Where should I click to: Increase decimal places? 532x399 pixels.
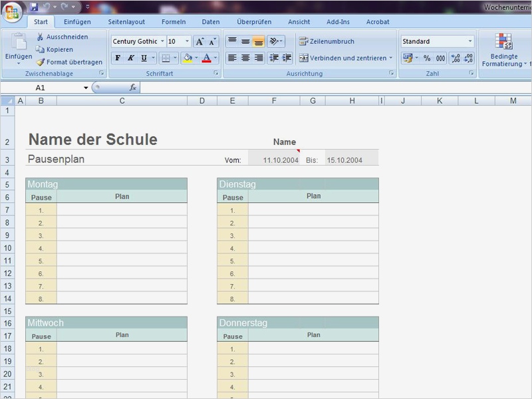(456, 58)
